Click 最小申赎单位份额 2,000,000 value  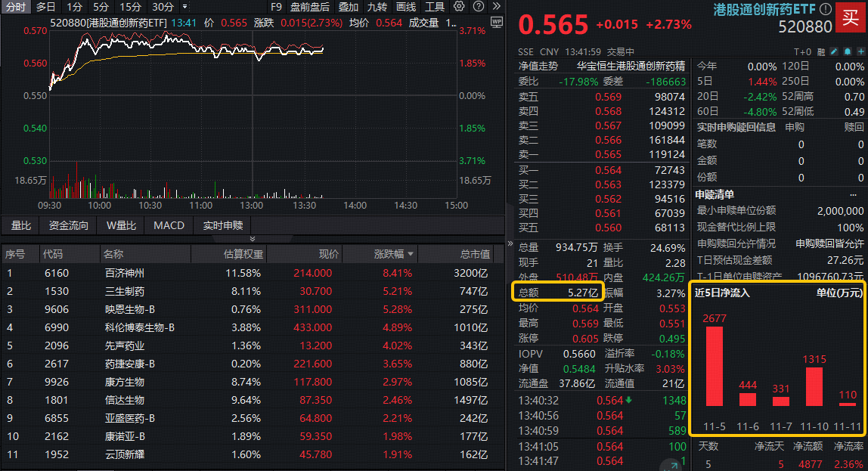840,211
